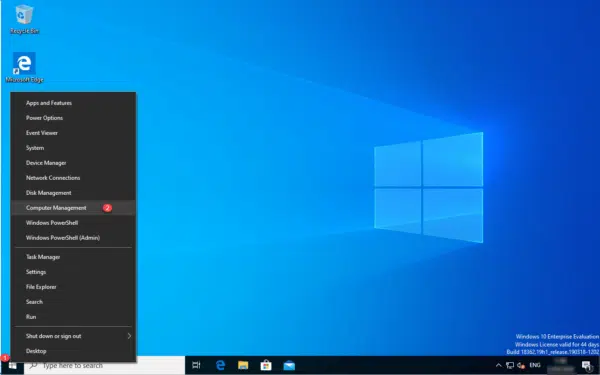The width and height of the screenshot is (600, 375).
Task: Show hidden system tray icons
Action: click(498, 365)
